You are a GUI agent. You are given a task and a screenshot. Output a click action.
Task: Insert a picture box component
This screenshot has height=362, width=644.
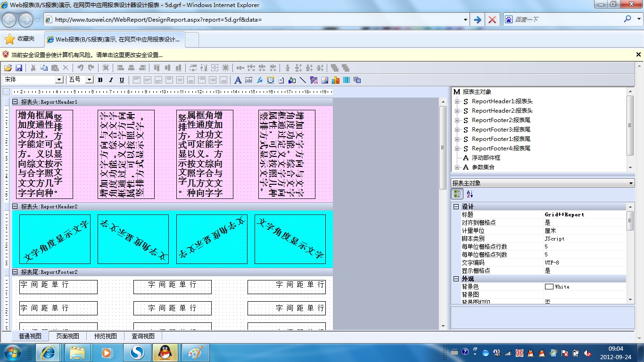click(x=325, y=80)
